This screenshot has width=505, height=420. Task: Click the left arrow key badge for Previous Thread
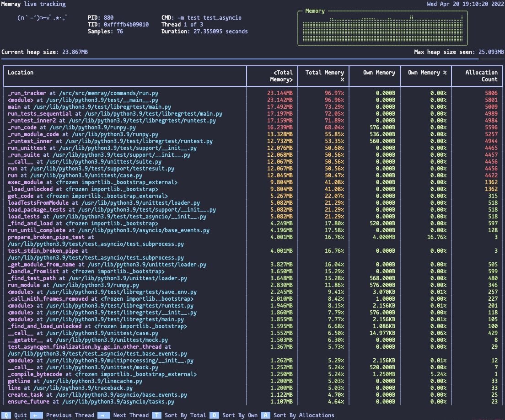[x=36, y=415]
